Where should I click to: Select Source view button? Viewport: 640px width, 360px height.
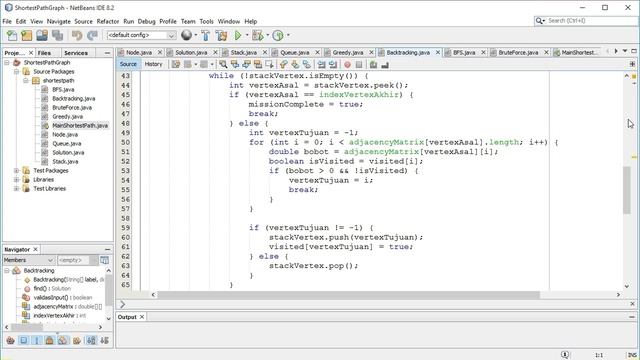pos(128,64)
